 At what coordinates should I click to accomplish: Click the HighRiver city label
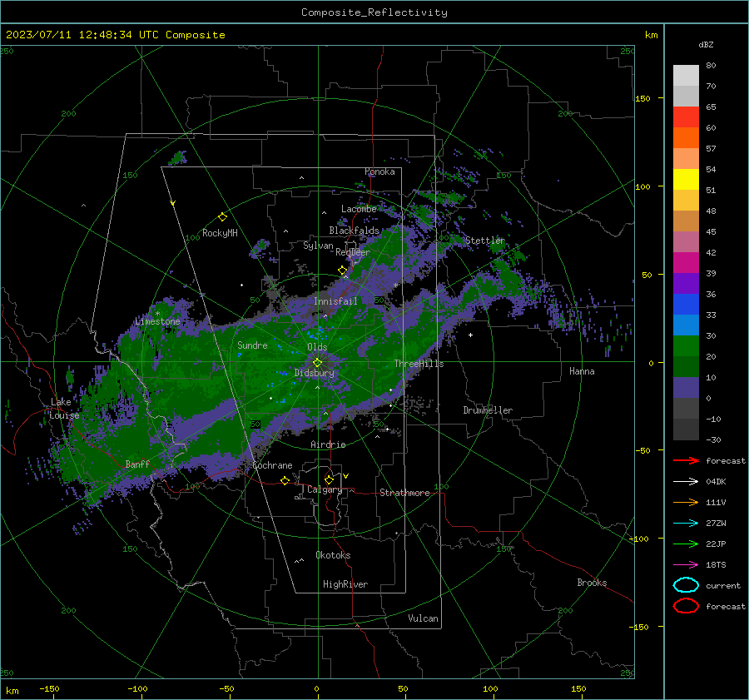point(345,584)
